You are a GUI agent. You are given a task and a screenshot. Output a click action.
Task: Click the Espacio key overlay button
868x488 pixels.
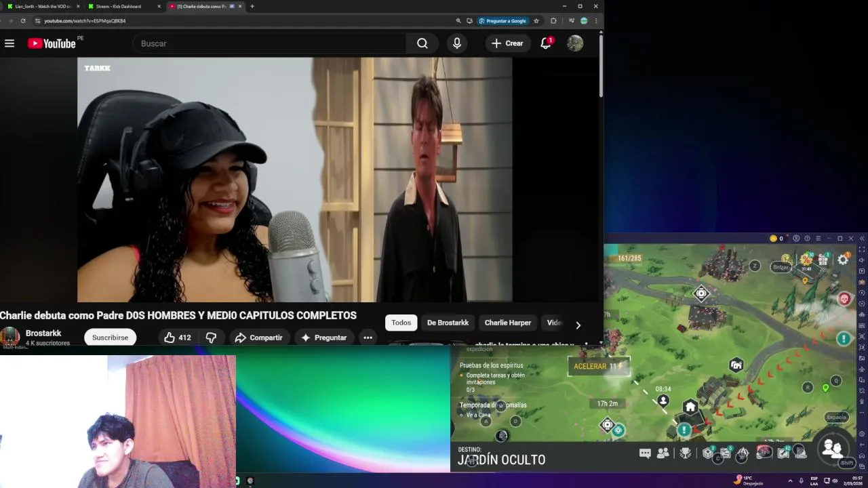(x=836, y=418)
